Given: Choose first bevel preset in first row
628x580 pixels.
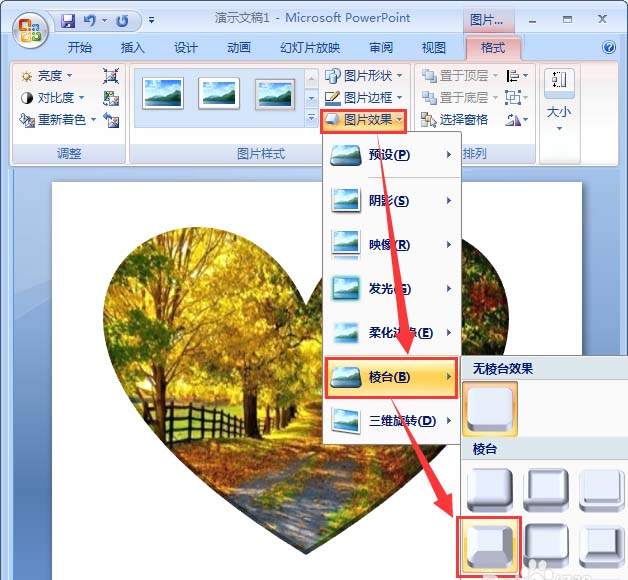Looking at the screenshot, I should pos(490,490).
